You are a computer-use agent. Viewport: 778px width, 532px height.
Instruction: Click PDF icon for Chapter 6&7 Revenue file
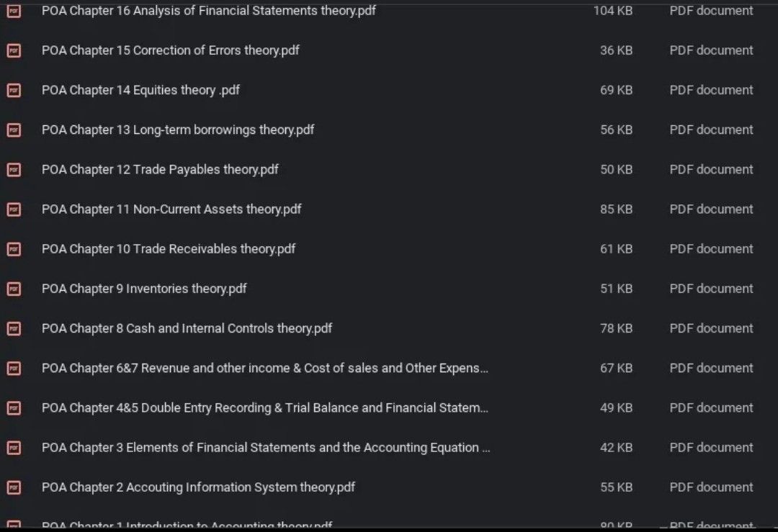click(x=14, y=368)
